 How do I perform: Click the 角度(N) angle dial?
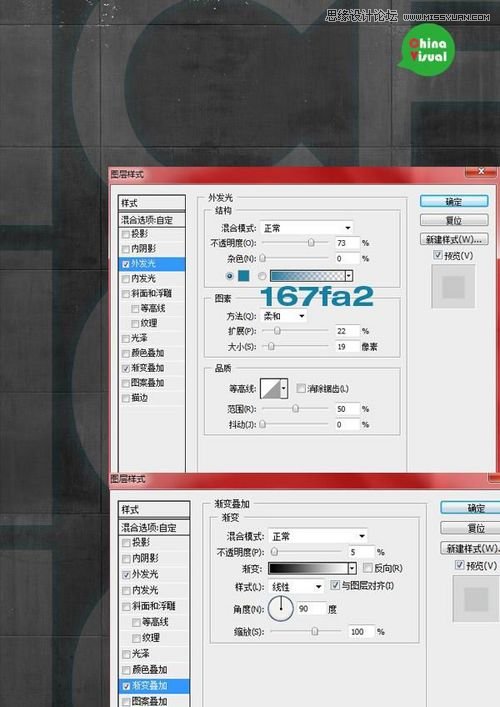280,608
